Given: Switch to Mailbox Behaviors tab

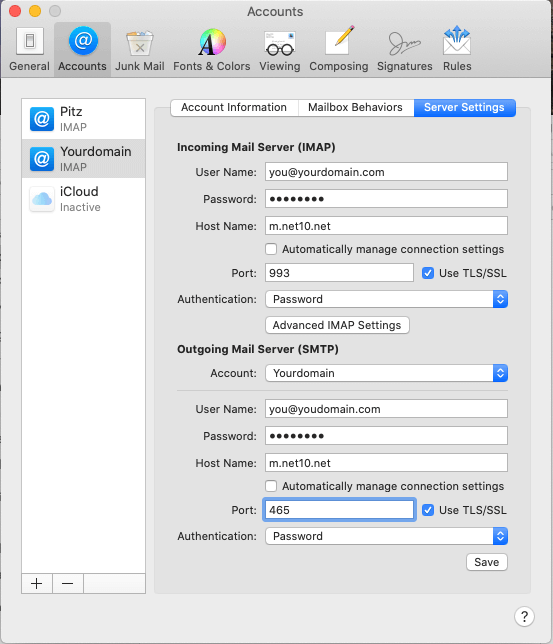Looking at the screenshot, I should click(355, 108).
